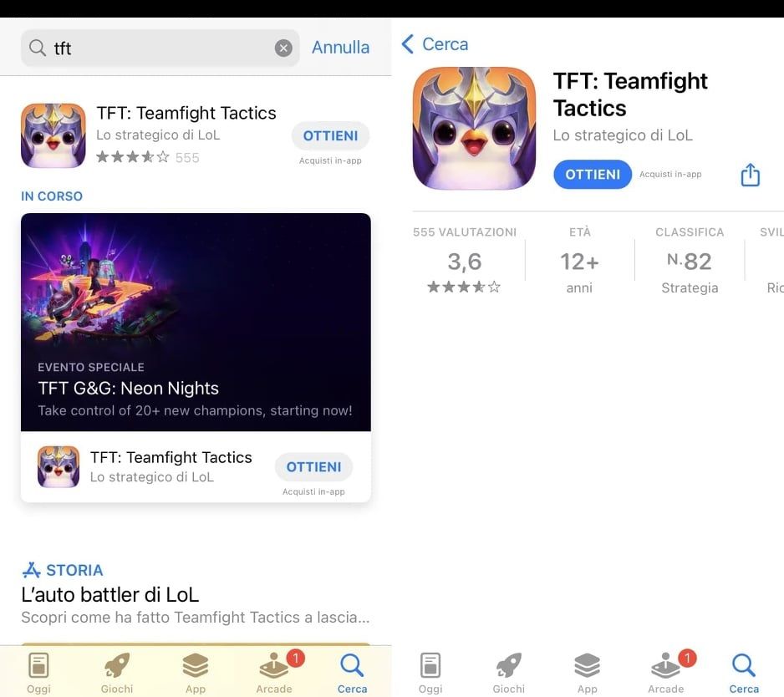Select the '555 VALUTAZIONI' rating header
784x697 pixels.
click(465, 232)
